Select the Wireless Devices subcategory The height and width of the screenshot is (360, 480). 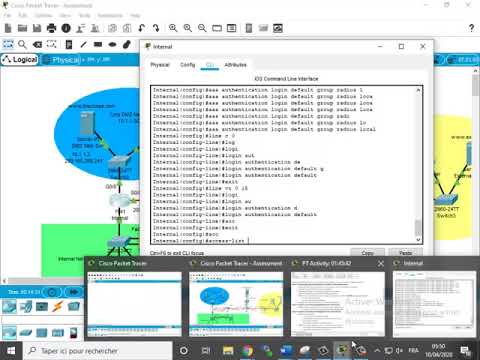coord(58,332)
